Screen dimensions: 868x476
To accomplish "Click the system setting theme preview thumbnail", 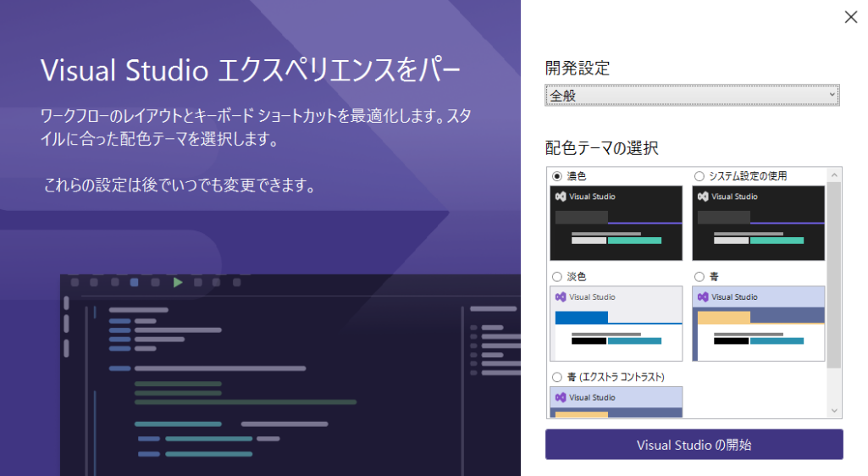I will 759,223.
